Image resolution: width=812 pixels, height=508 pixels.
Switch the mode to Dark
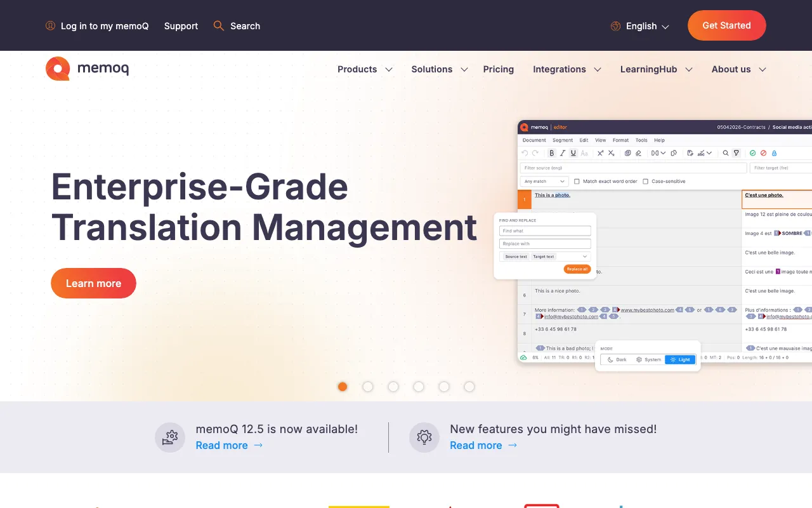click(x=617, y=359)
